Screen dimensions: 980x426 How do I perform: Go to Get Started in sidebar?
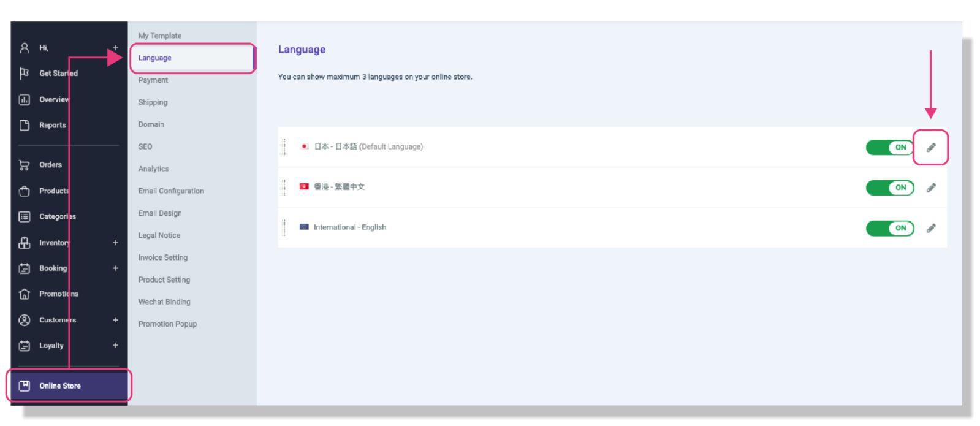tap(59, 73)
